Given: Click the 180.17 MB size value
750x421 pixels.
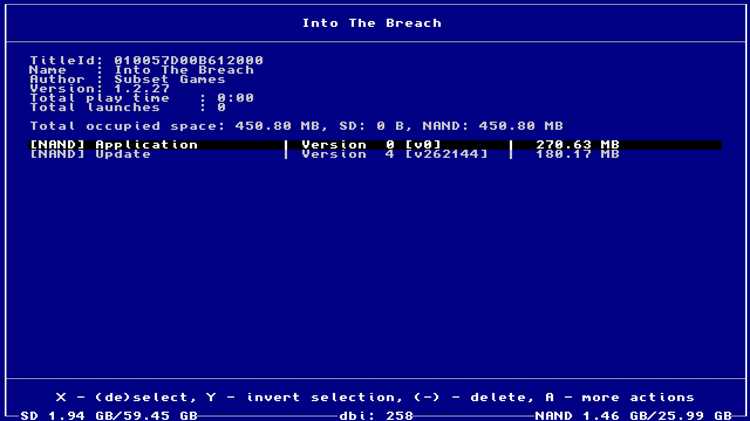Looking at the screenshot, I should [577, 154].
